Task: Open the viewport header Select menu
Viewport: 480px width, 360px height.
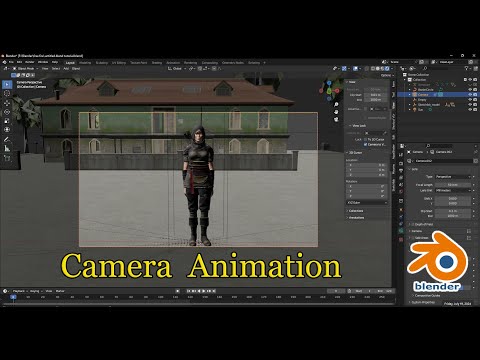Action: (x=56, y=69)
